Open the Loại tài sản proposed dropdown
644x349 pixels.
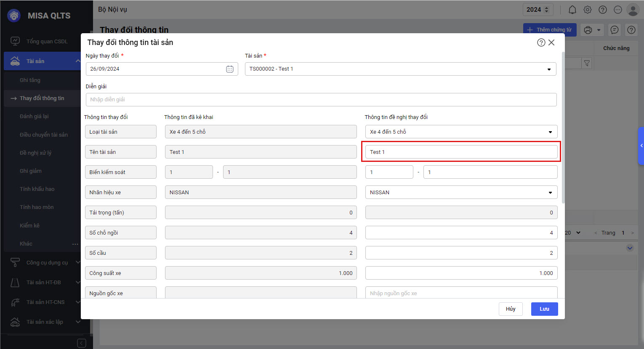(x=550, y=132)
